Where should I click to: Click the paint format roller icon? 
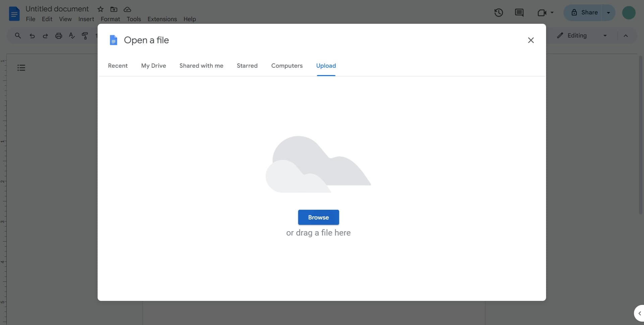click(85, 36)
